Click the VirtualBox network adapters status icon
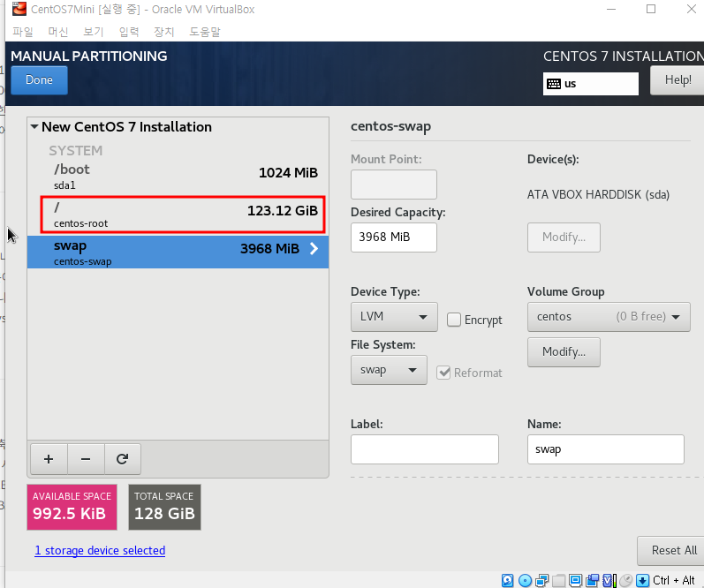The image size is (704, 588). (542, 580)
